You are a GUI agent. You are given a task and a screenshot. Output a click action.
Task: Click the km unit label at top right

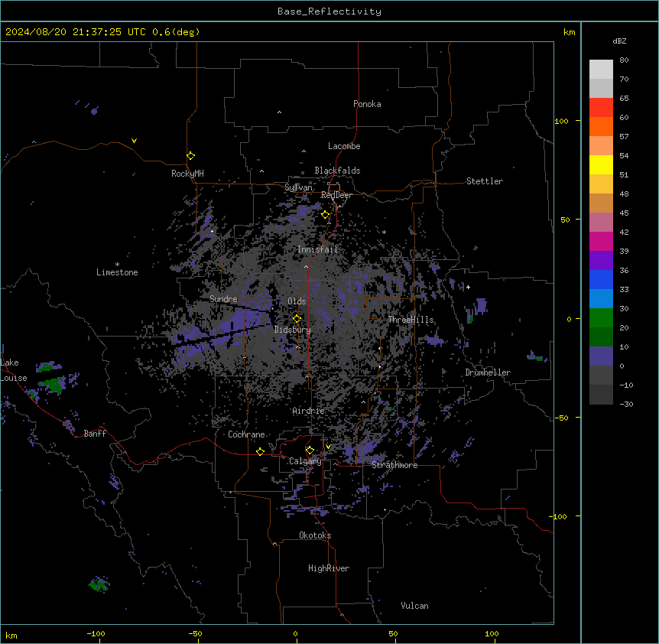pyautogui.click(x=570, y=32)
